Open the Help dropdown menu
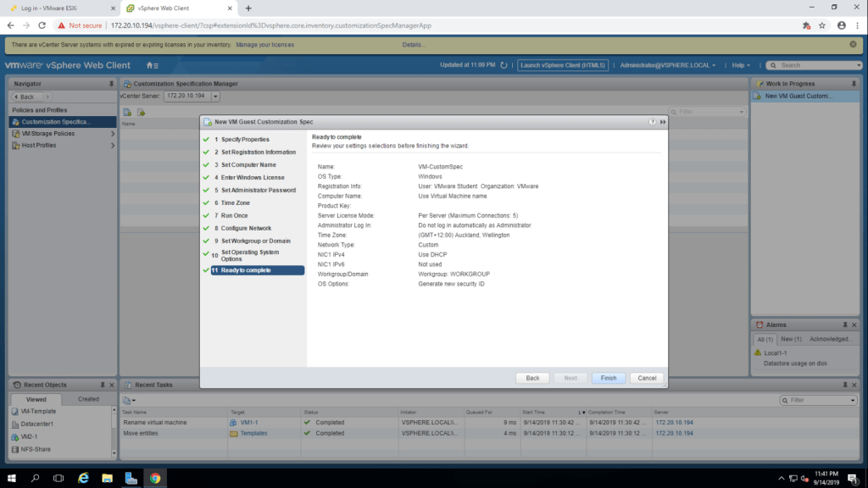868x488 pixels. (742, 65)
